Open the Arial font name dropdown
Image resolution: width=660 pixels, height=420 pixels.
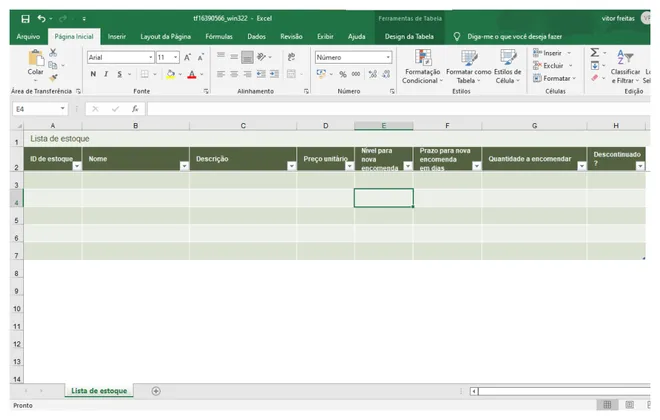(x=151, y=57)
